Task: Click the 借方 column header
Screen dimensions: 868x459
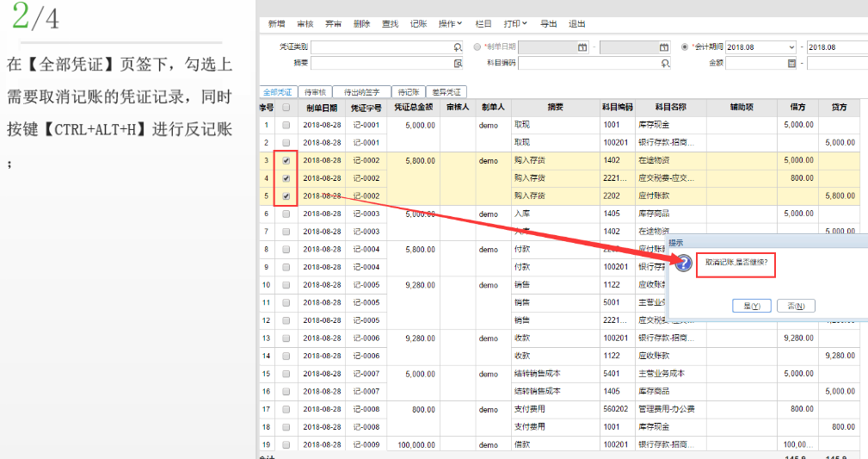Action: [x=797, y=108]
